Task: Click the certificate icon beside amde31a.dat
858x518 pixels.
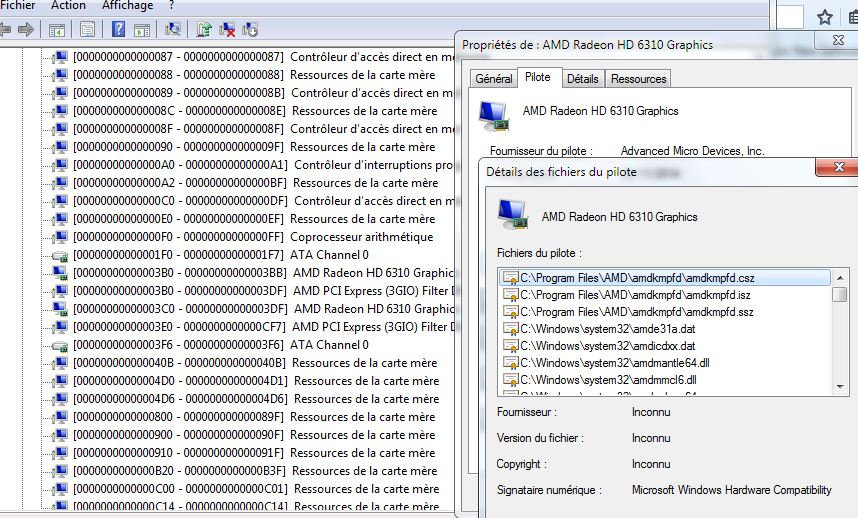Action: 511,329
